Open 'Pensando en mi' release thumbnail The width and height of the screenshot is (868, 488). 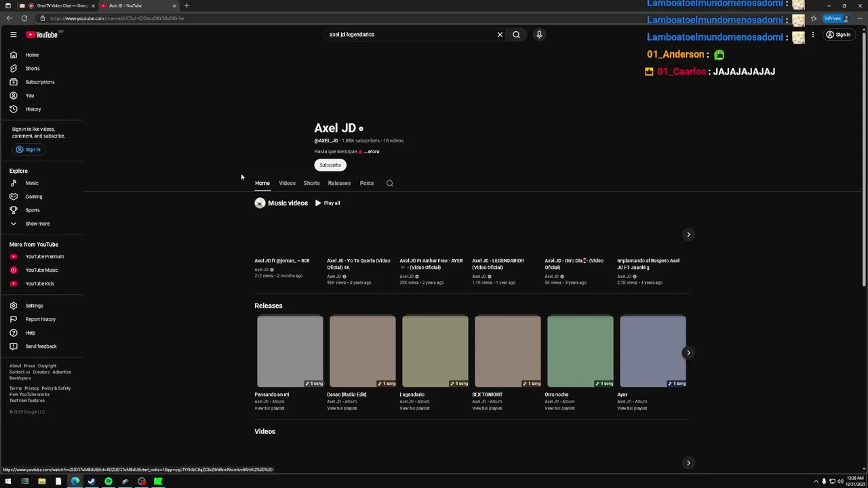click(x=290, y=351)
